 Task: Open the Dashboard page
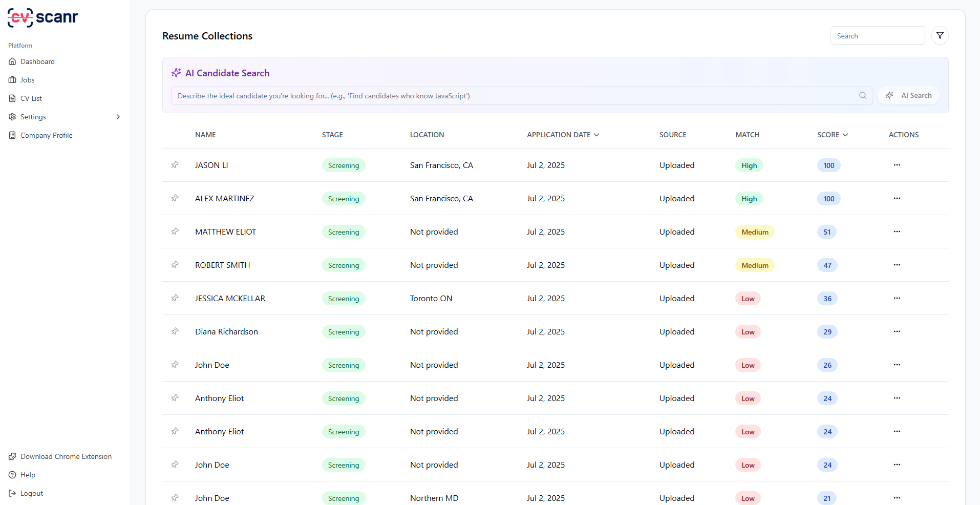37,61
